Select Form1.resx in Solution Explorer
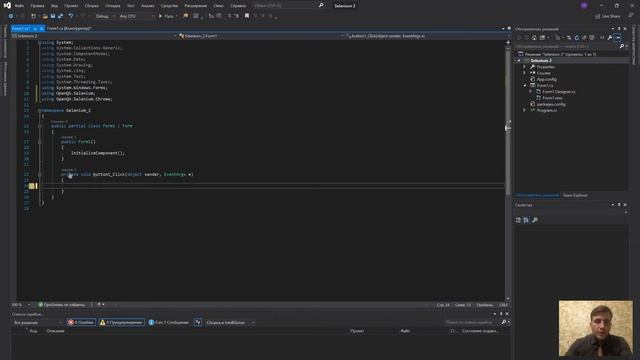This screenshot has height=360, width=640. [552, 98]
